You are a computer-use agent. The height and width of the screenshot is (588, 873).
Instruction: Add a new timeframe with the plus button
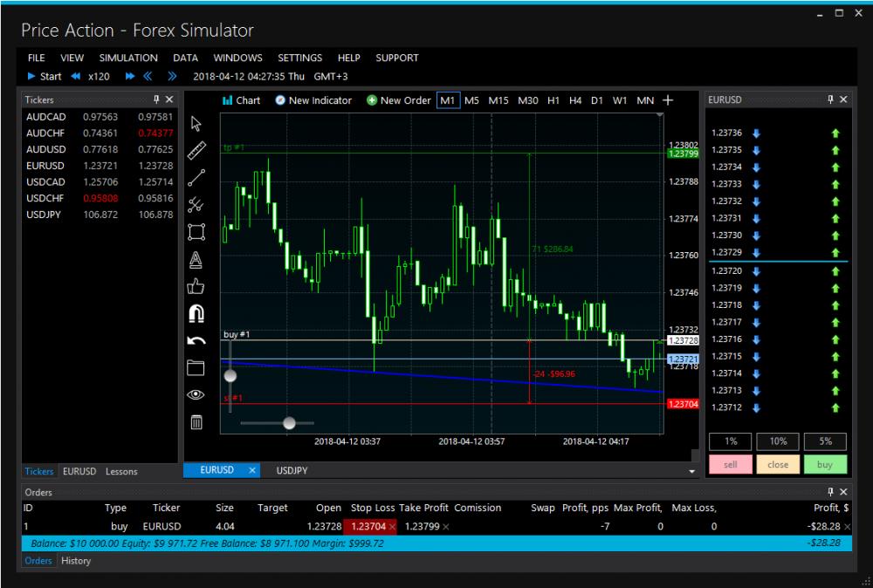click(667, 100)
